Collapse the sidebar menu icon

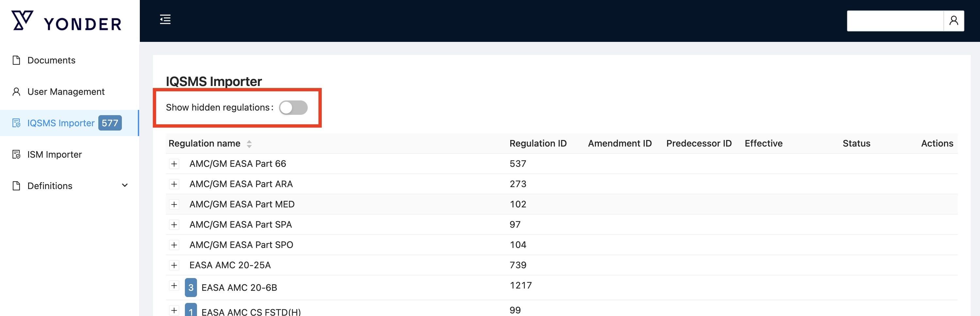165,19
